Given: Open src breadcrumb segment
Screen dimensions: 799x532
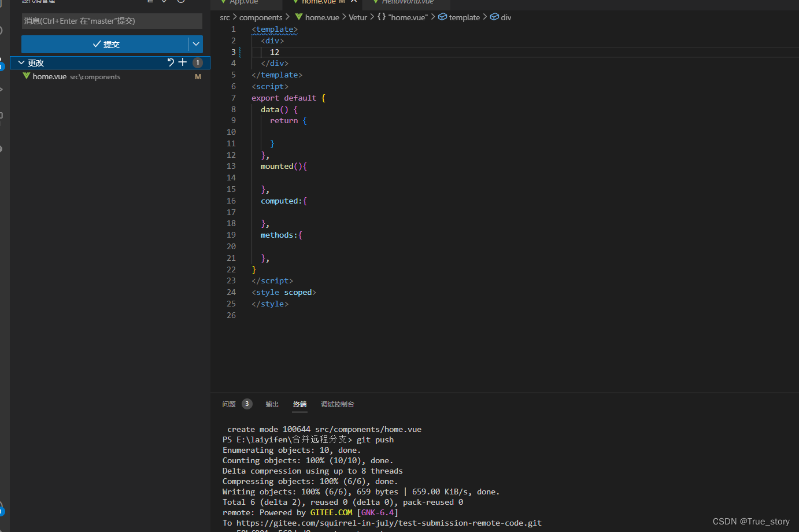Looking at the screenshot, I should tap(225, 17).
